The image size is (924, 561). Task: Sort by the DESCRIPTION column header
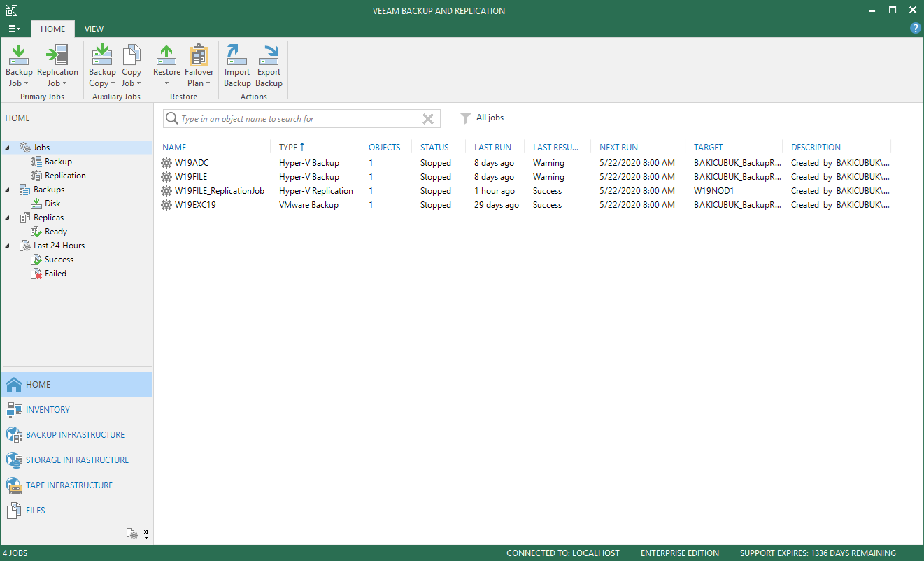[816, 148]
